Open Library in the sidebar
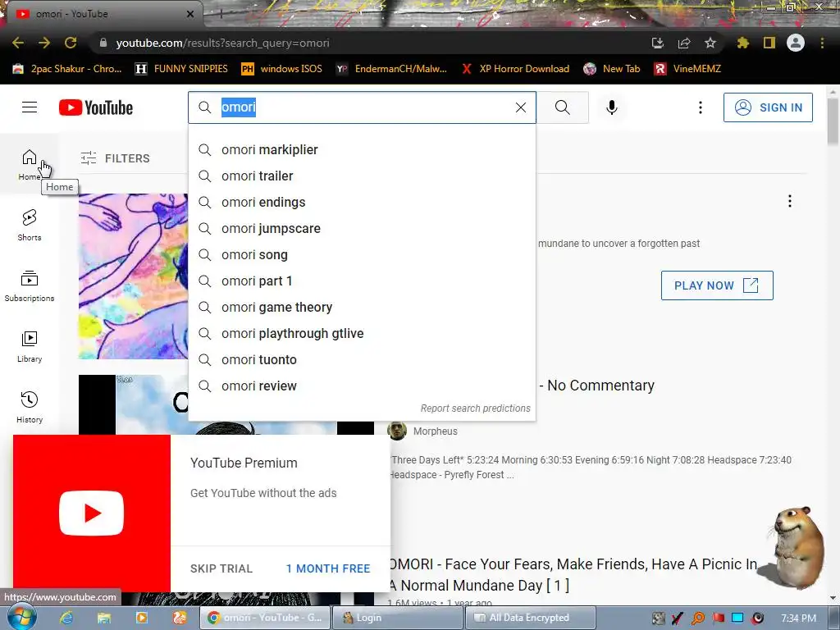 click(x=30, y=347)
